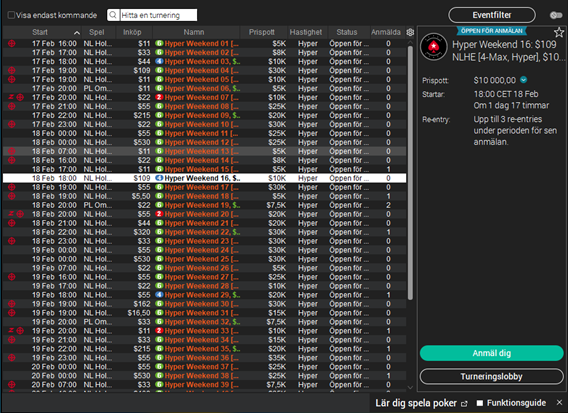Sort by the Anmälda column header
The width and height of the screenshot is (568, 413).
click(386, 32)
